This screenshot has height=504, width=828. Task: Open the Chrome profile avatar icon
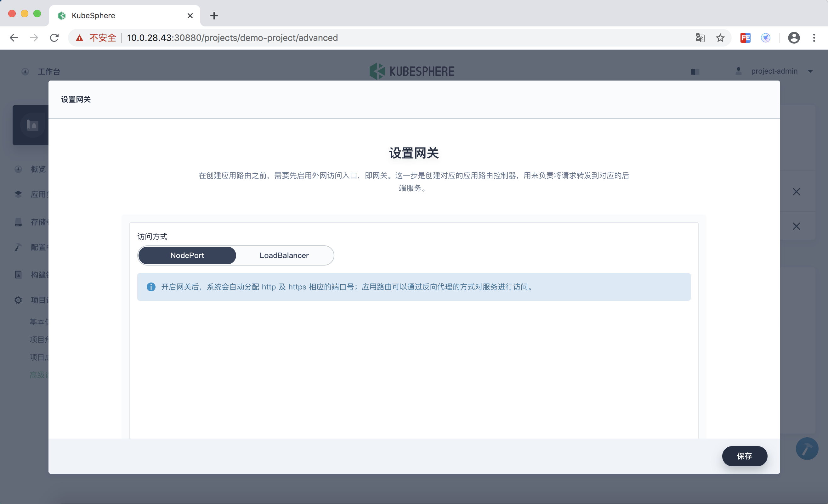793,38
